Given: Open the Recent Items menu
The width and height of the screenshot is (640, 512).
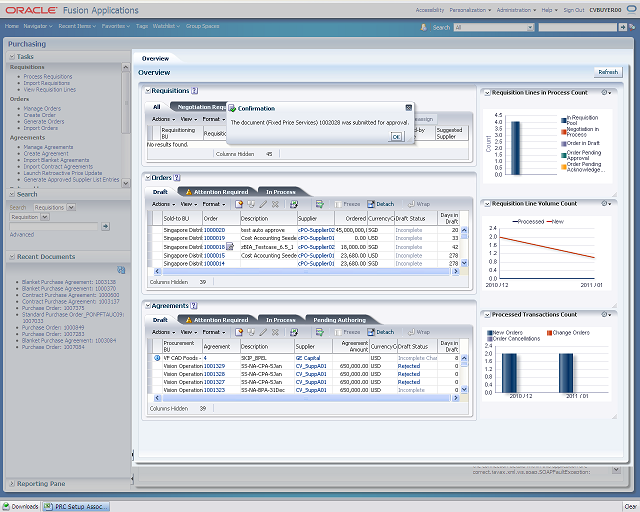Looking at the screenshot, I should (x=77, y=26).
